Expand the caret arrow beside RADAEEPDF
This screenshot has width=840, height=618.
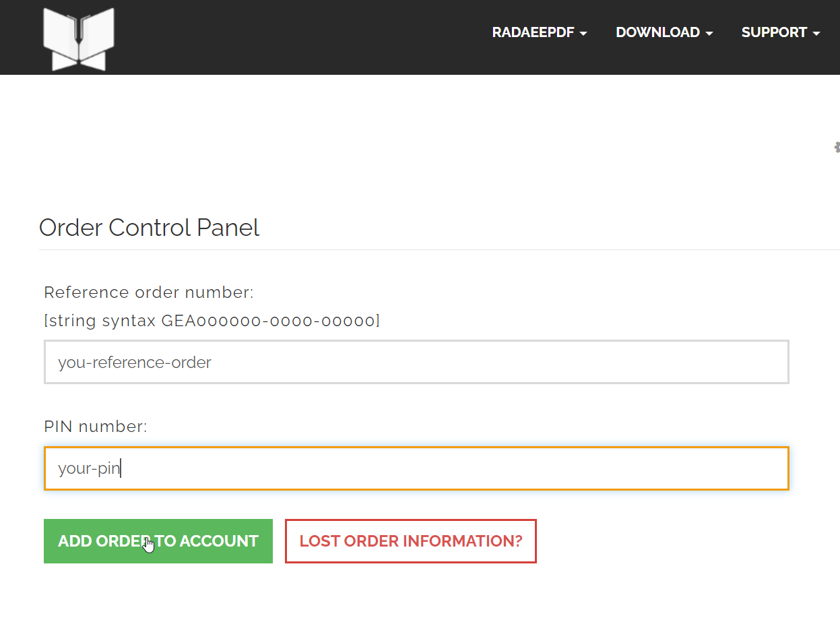point(583,34)
